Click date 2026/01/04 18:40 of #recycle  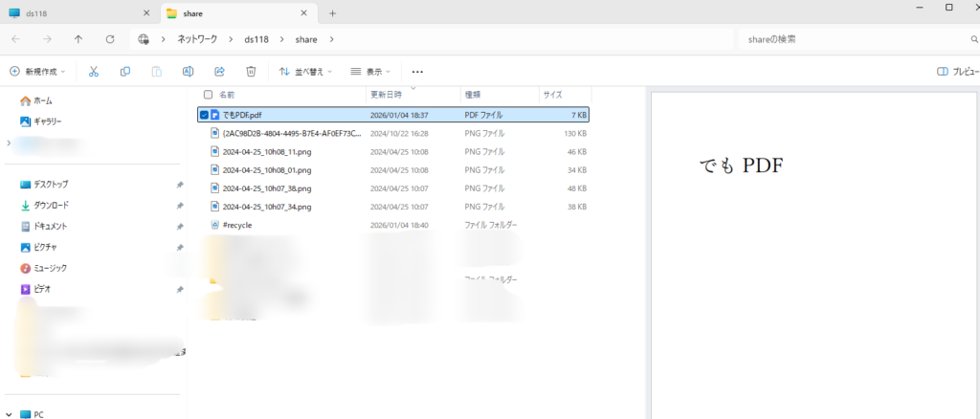point(399,225)
